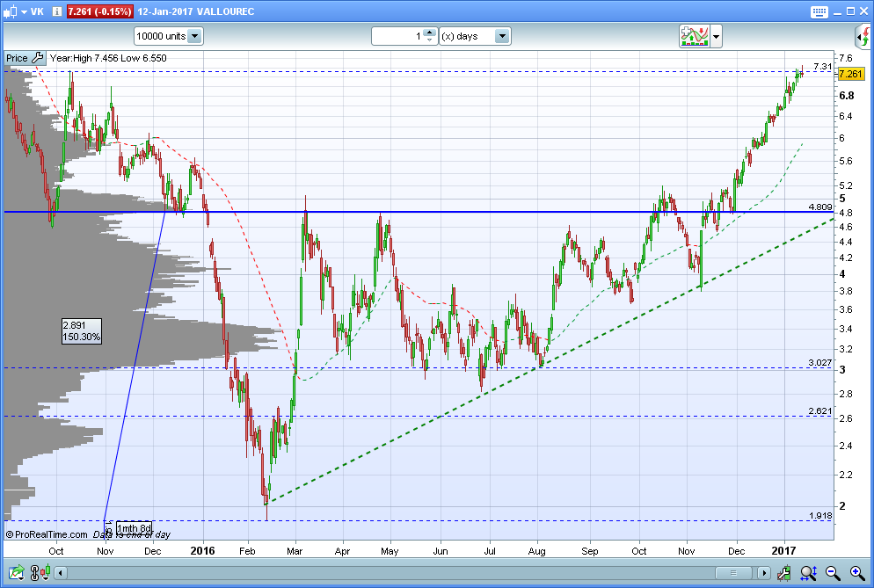Click the zoom in magnifier icon
The image size is (874, 588).
tap(857, 572)
